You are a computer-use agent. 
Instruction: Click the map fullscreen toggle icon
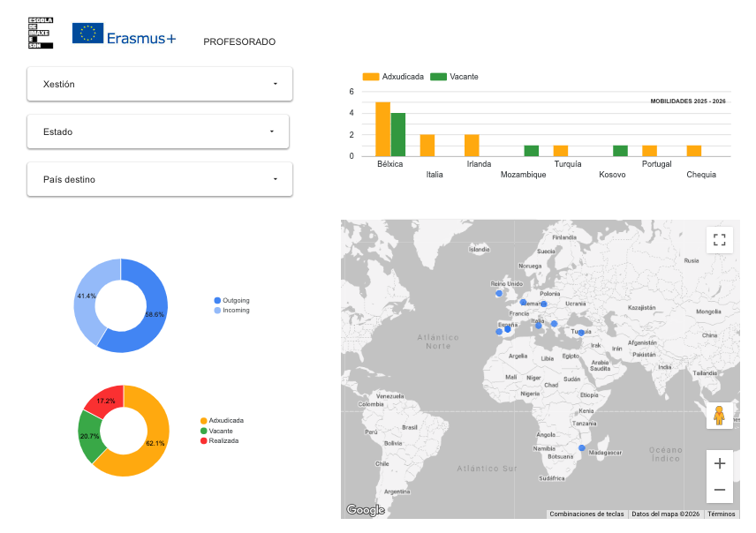(719, 240)
